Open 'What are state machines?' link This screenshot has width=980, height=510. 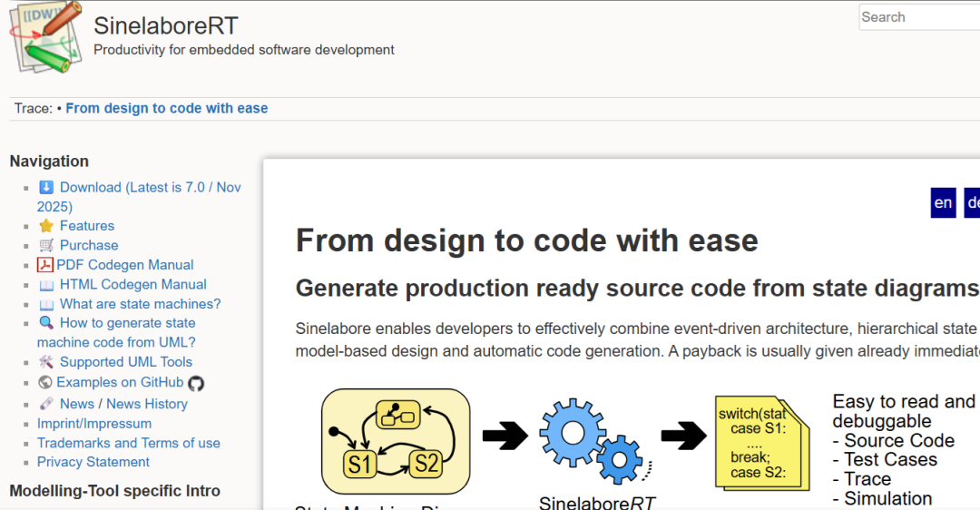click(140, 304)
